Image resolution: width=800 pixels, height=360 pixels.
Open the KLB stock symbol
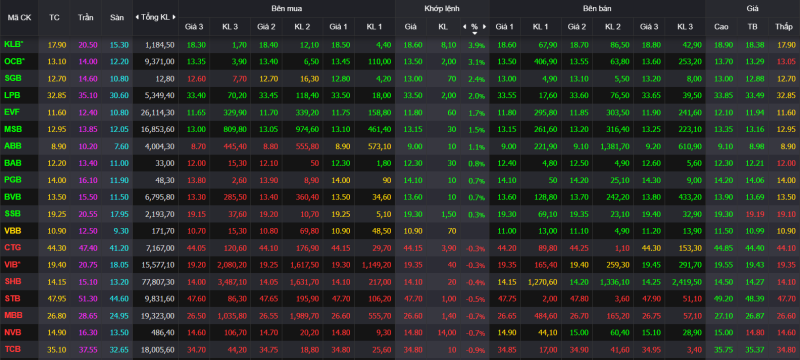[x=14, y=44]
